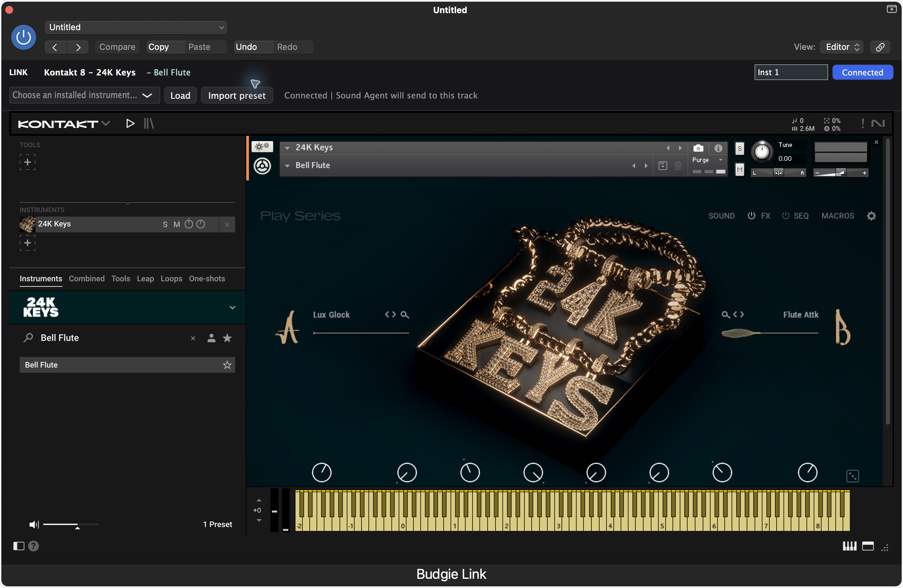This screenshot has width=903, height=588.
Task: Switch to the Combined tab
Action: (86, 279)
